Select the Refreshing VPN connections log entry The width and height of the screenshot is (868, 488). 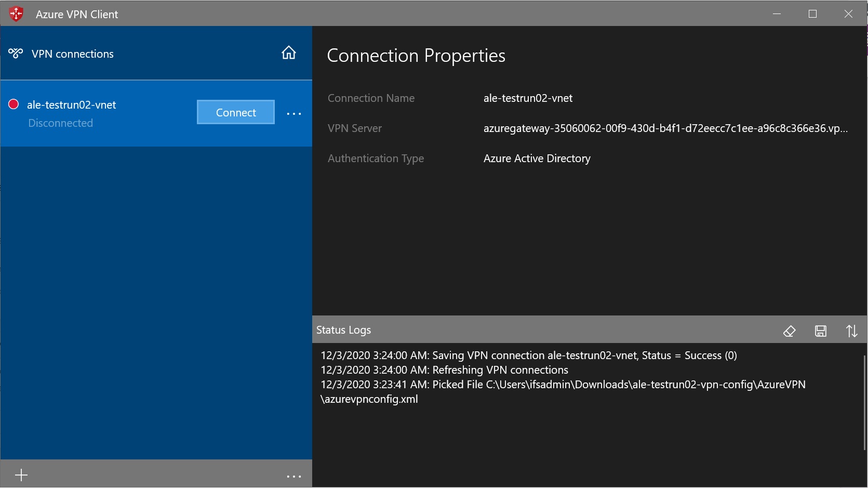[445, 370]
